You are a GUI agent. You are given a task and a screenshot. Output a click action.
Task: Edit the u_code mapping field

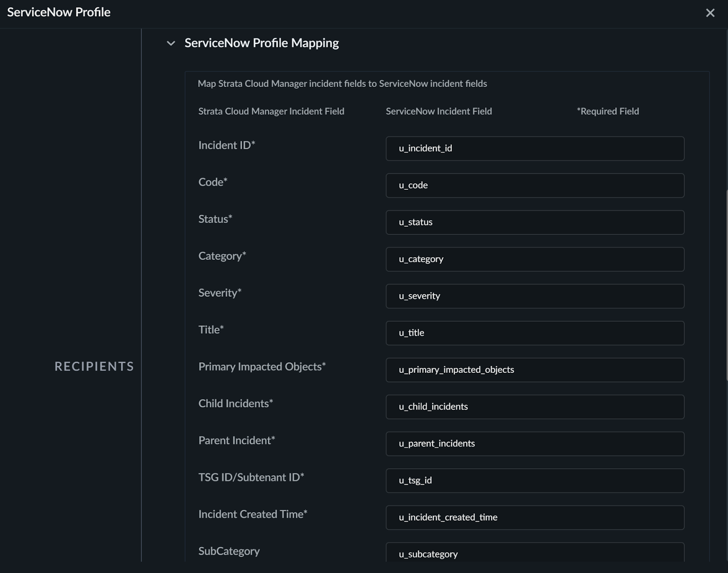click(x=535, y=185)
